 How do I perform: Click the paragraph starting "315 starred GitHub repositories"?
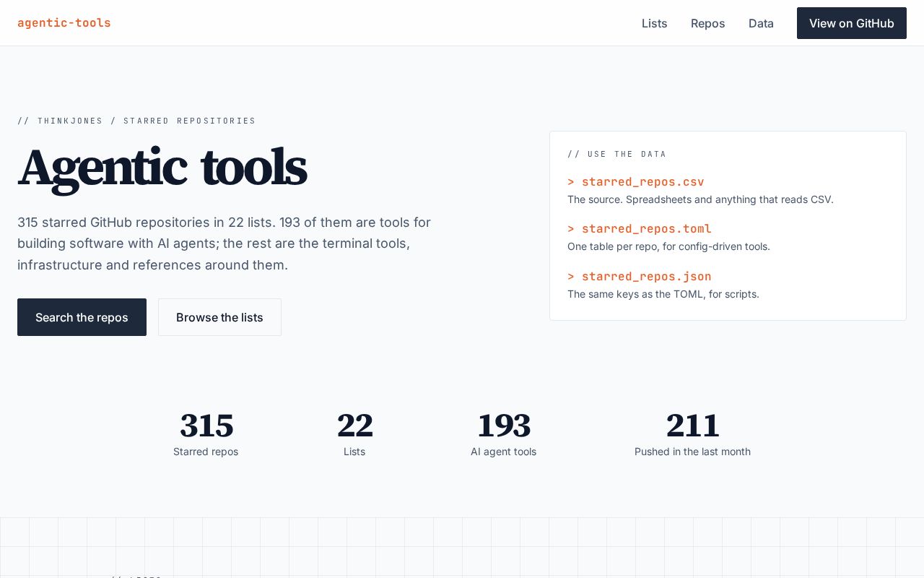[x=225, y=243]
